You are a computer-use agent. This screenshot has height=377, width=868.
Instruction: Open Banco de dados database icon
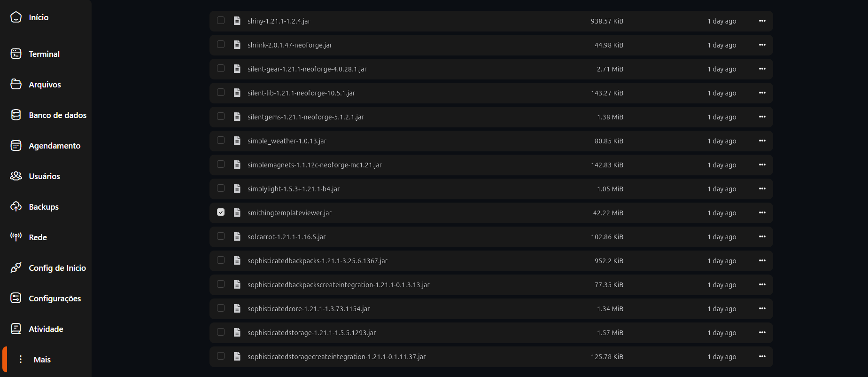click(x=16, y=115)
